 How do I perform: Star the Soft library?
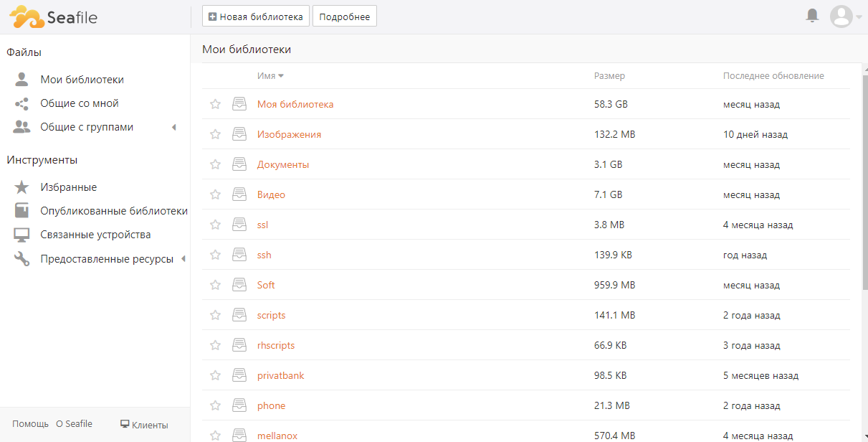coord(215,285)
